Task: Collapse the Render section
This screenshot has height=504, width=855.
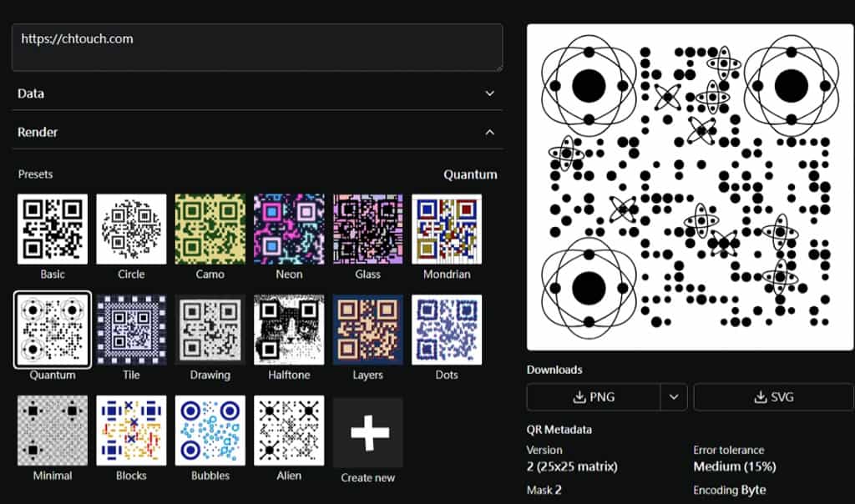Action: click(257, 133)
